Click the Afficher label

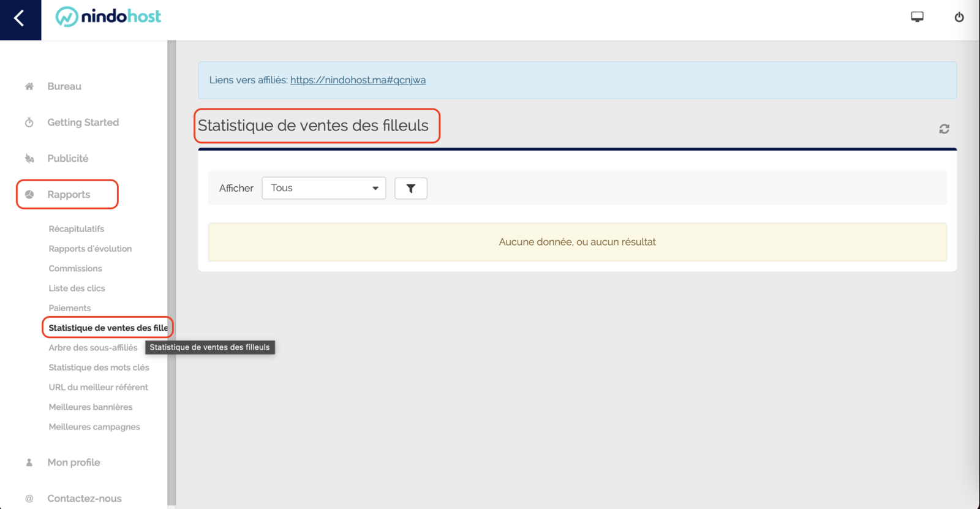pos(236,188)
